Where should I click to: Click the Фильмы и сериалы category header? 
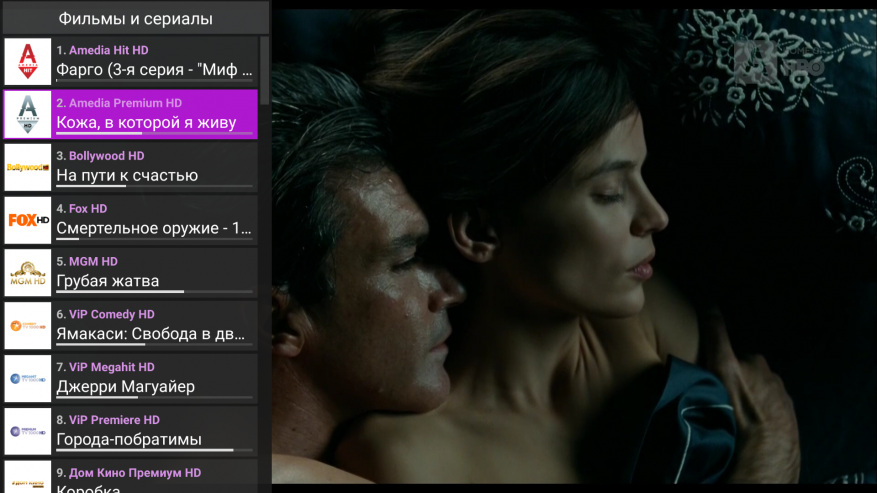click(x=136, y=18)
